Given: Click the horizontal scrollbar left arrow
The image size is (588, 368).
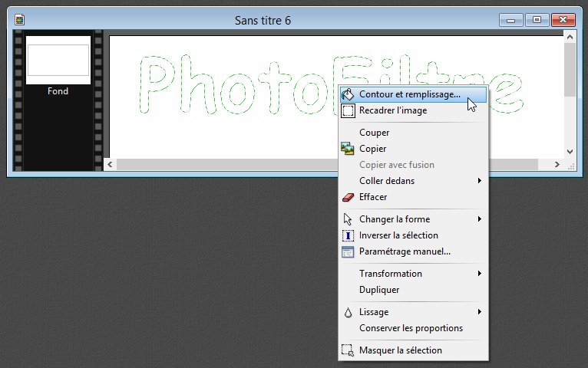Looking at the screenshot, I should 110,164.
